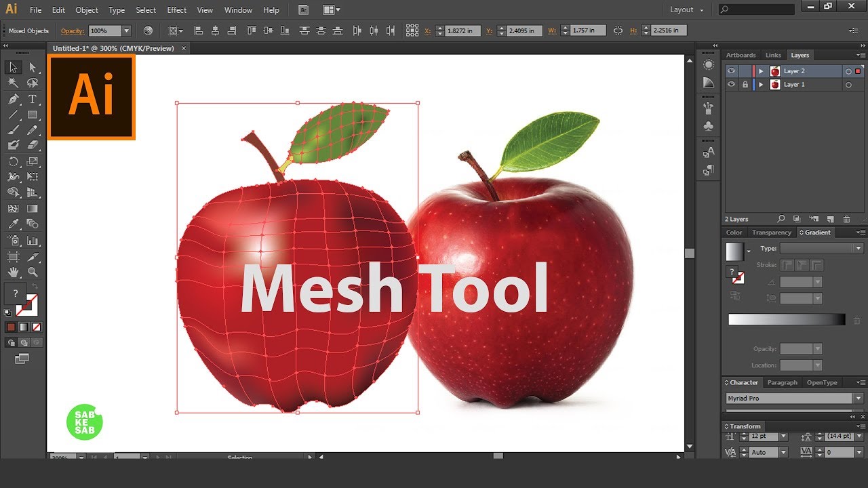Open the Layout workspace switcher
This screenshot has width=868, height=488.
686,9
